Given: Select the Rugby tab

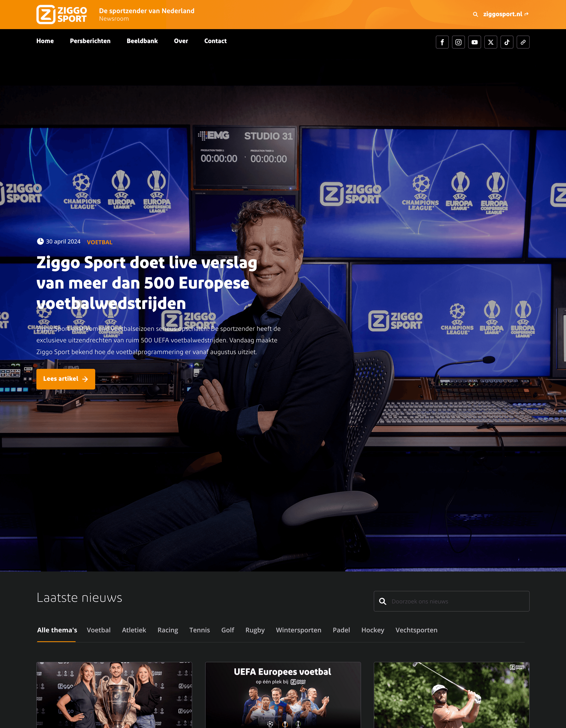Looking at the screenshot, I should tap(255, 630).
